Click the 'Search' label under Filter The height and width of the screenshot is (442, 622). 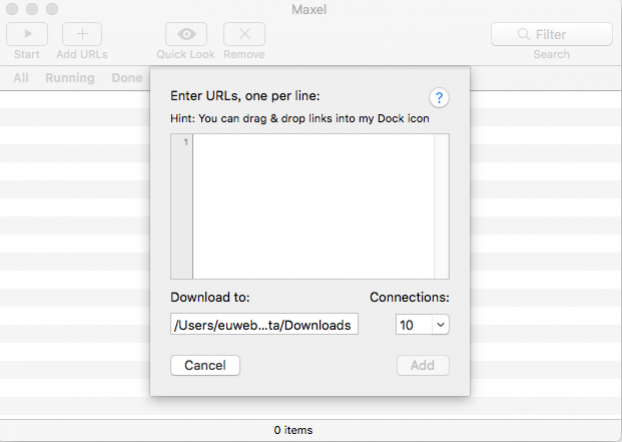552,54
